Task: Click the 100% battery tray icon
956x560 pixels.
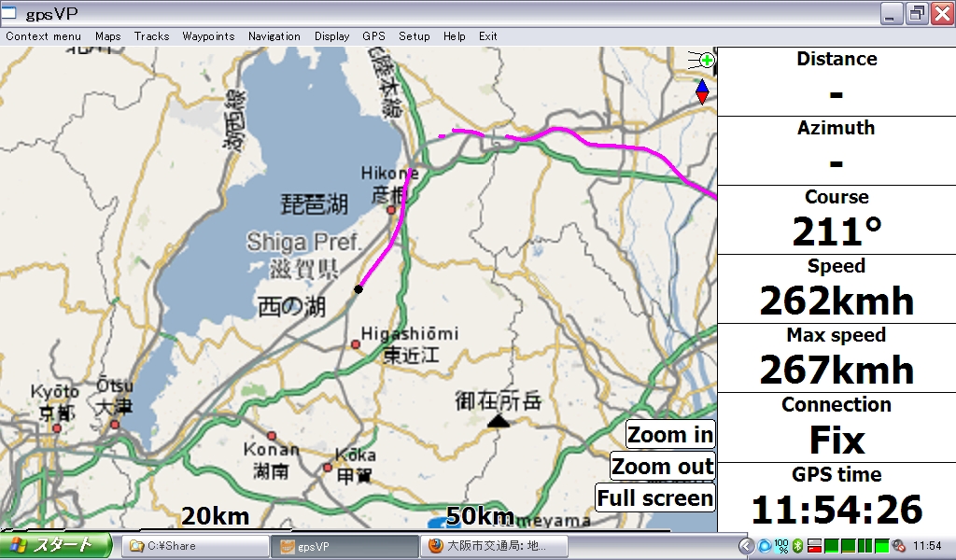Action: tap(781, 545)
